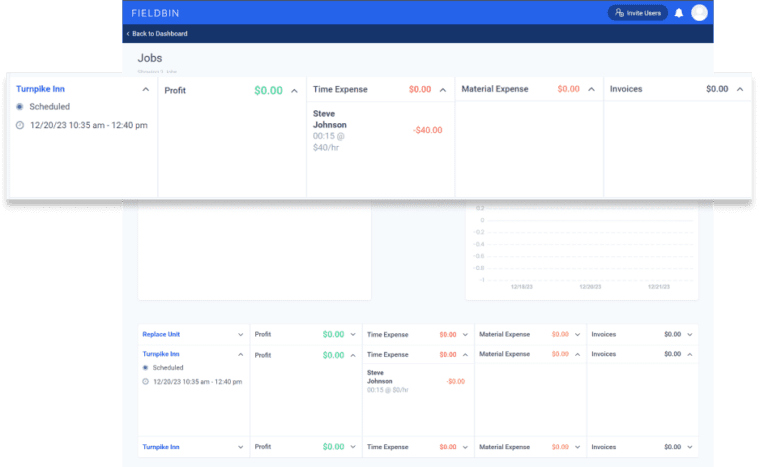Collapse the Invoices panel in the enlarged card

click(740, 89)
